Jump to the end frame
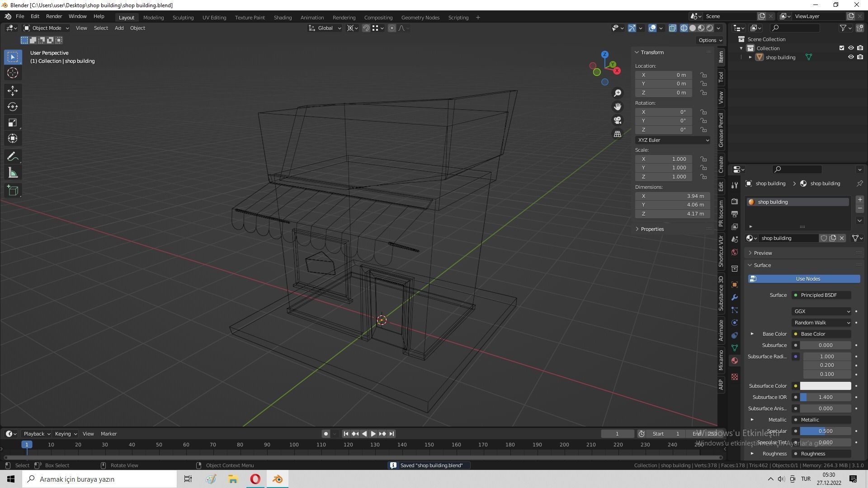 (x=392, y=434)
